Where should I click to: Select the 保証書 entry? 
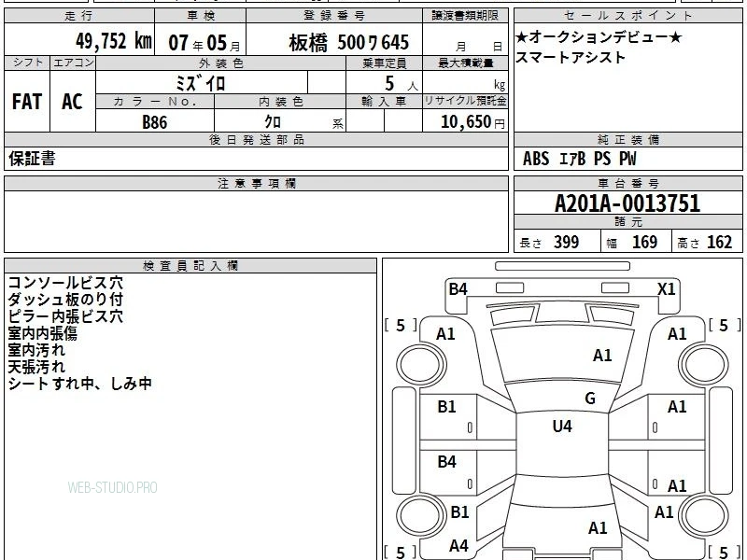coord(32,159)
